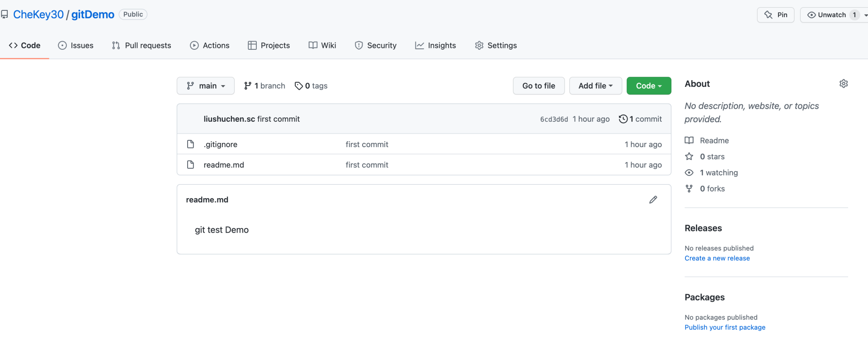Open the main branch selector dropdown
Image resolution: width=868 pixels, height=349 pixels.
[x=206, y=86]
